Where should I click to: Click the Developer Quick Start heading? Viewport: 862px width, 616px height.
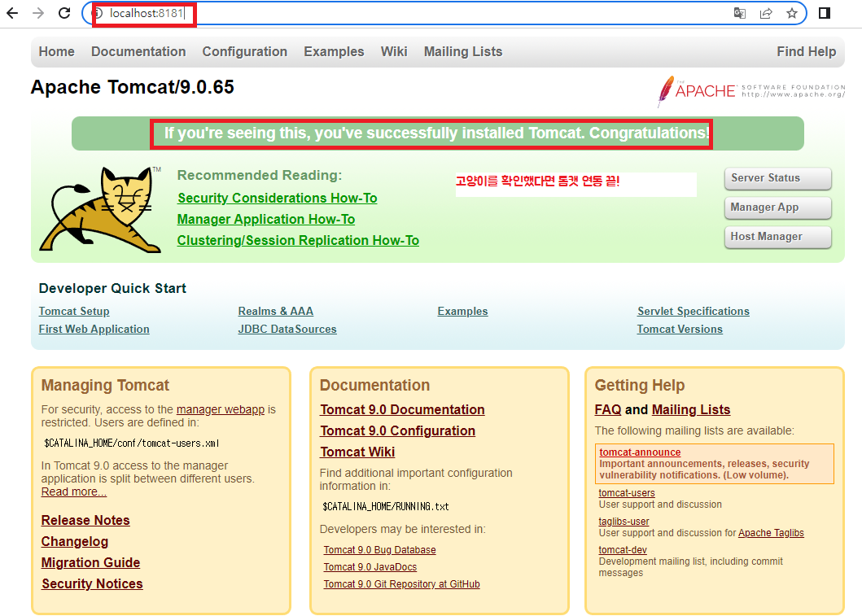[112, 289]
